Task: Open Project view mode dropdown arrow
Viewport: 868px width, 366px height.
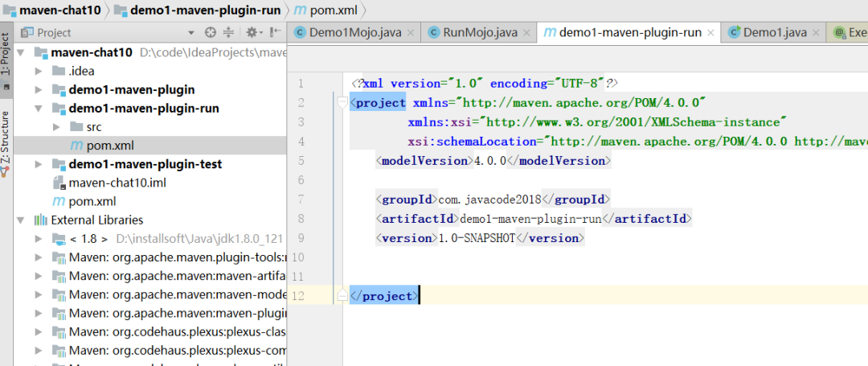Action: pos(191,33)
